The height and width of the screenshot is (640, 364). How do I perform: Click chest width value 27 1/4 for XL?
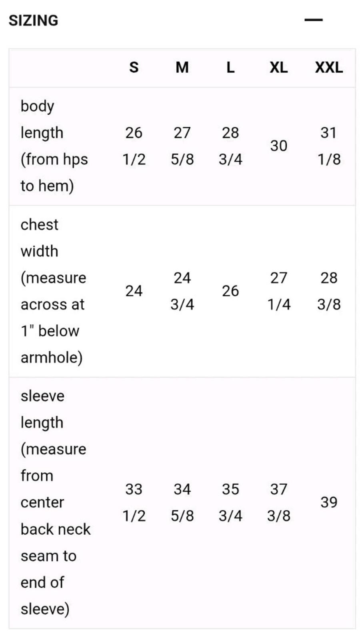point(279,291)
